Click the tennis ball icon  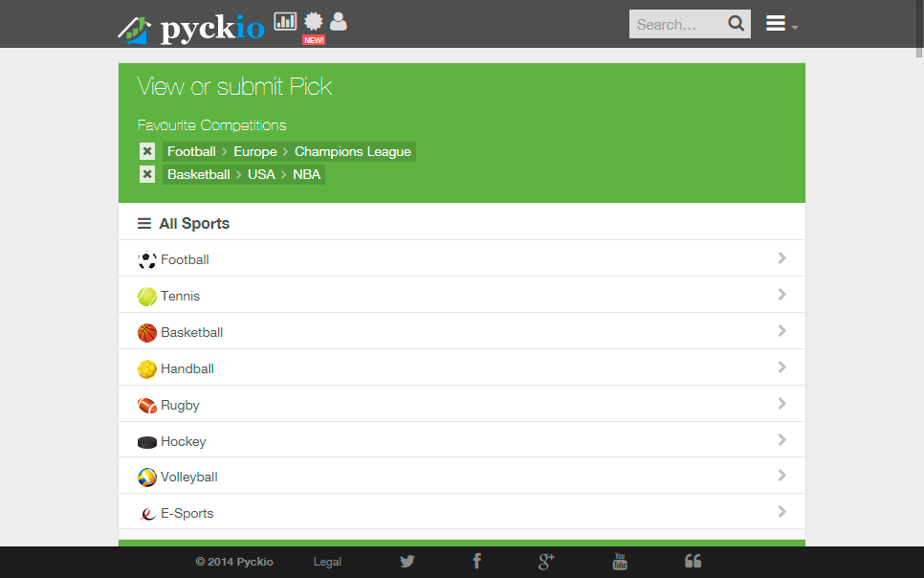[x=146, y=296]
